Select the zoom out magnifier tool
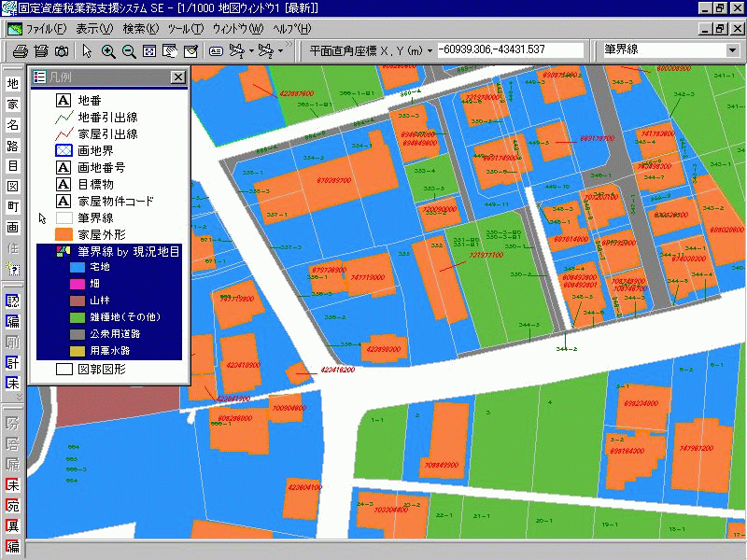This screenshot has width=747, height=560. pos(129,50)
